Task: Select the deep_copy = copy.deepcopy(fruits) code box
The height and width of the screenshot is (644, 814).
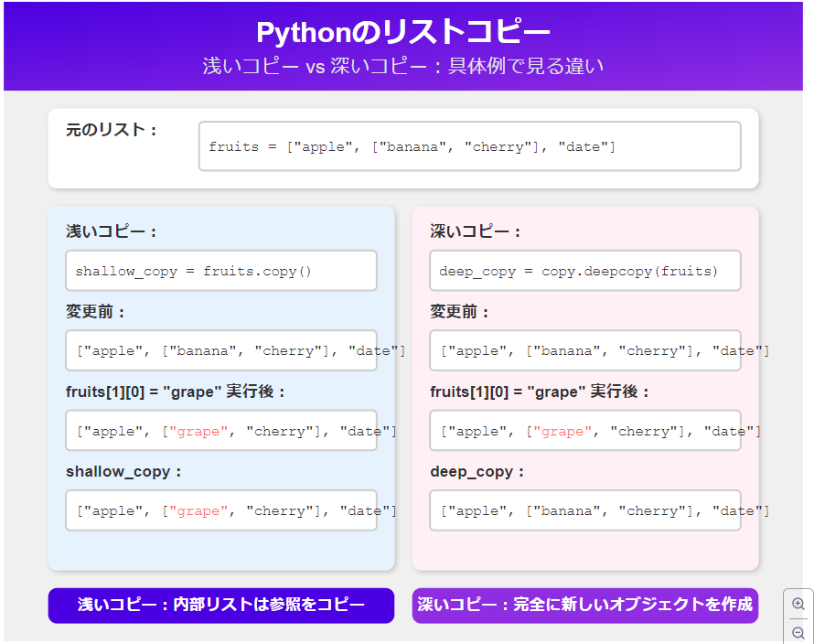Action: coord(585,271)
